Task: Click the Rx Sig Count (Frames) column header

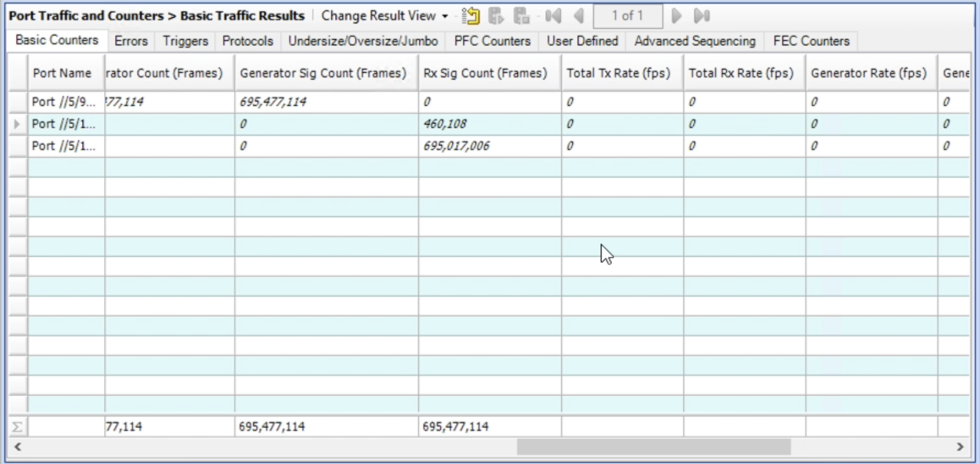Action: (x=490, y=73)
